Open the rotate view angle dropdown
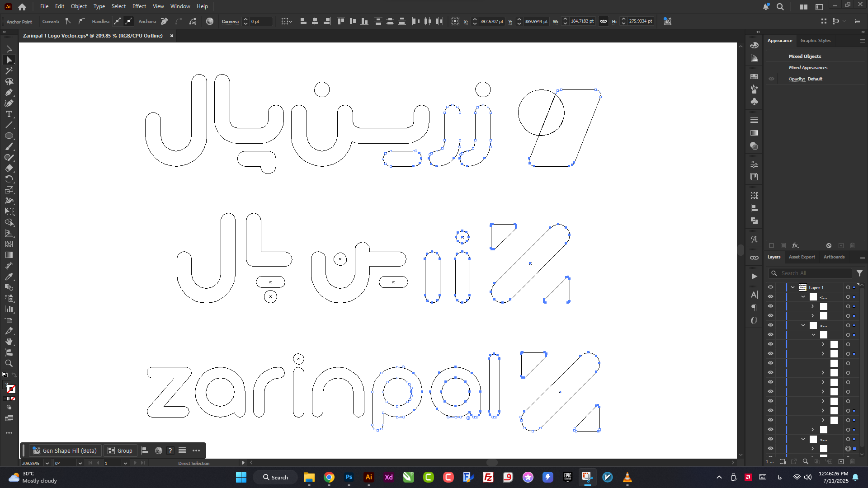This screenshot has width=868, height=488. (x=80, y=463)
